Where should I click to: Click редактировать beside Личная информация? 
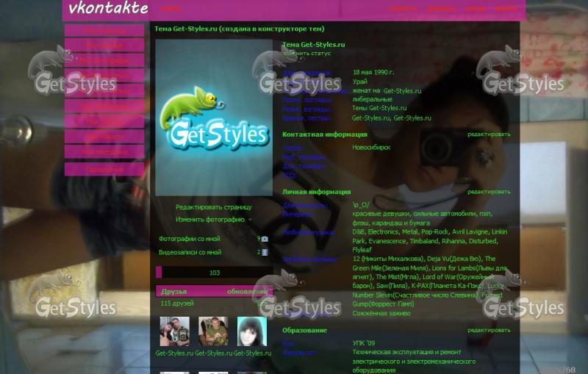(489, 192)
